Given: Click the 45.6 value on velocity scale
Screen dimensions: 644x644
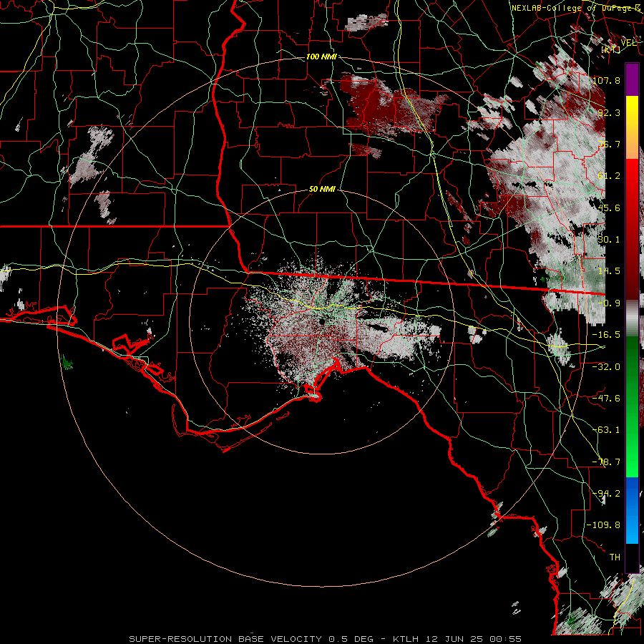Looking at the screenshot, I should coord(609,208).
